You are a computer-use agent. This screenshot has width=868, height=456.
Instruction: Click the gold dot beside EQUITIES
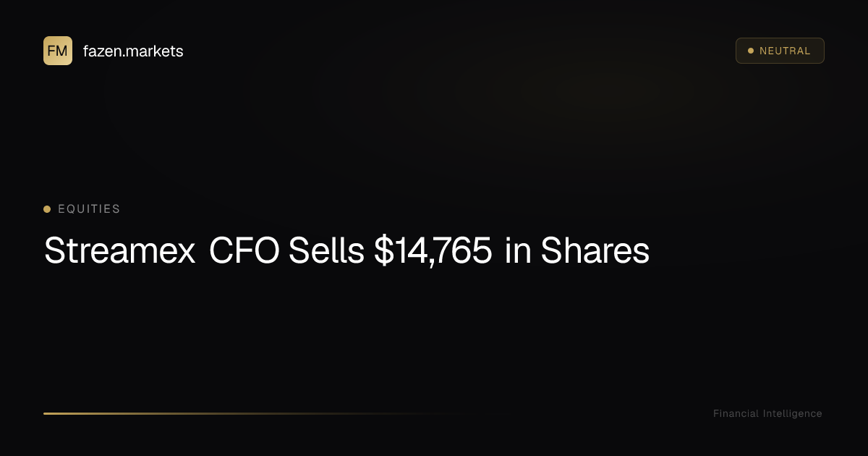pos(47,209)
